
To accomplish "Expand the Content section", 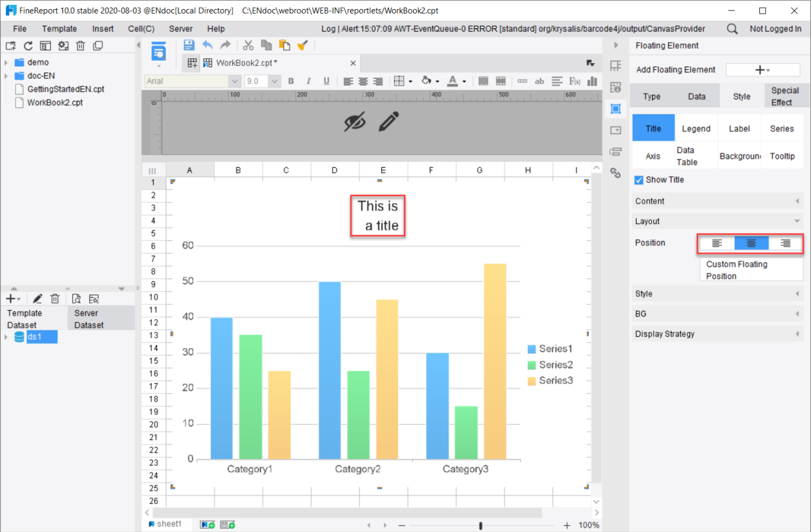I will [x=717, y=201].
